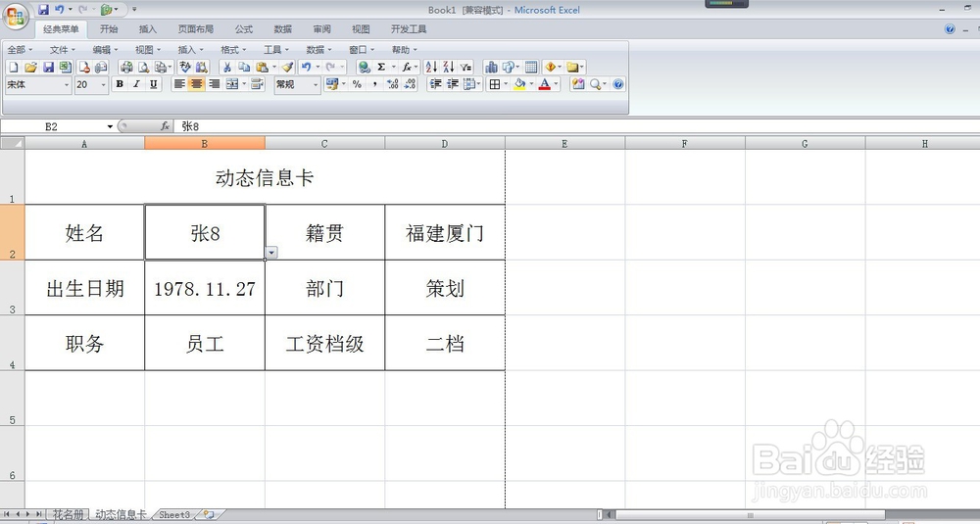Toggle Italic formatting
980x524 pixels.
(x=136, y=84)
